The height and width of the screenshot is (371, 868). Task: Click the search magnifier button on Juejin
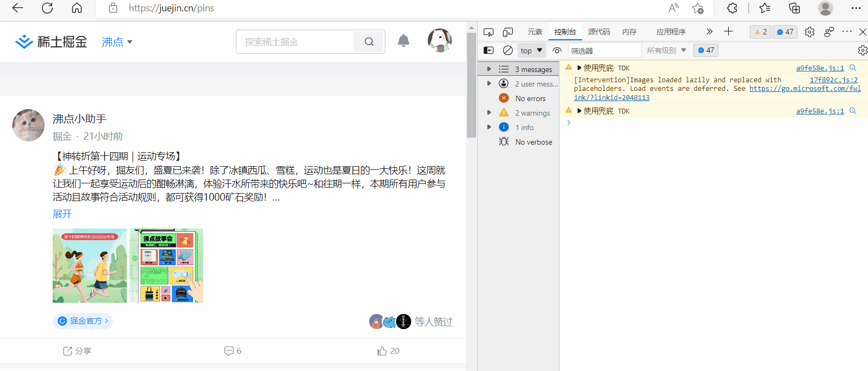click(369, 41)
